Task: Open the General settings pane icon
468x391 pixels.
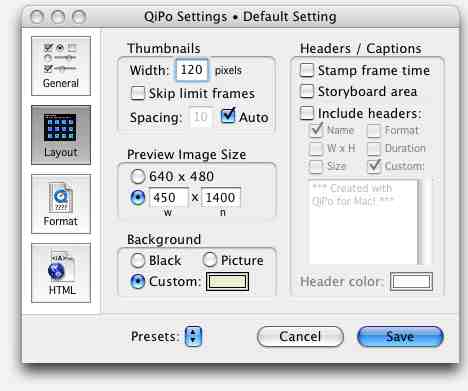Action: [x=61, y=66]
